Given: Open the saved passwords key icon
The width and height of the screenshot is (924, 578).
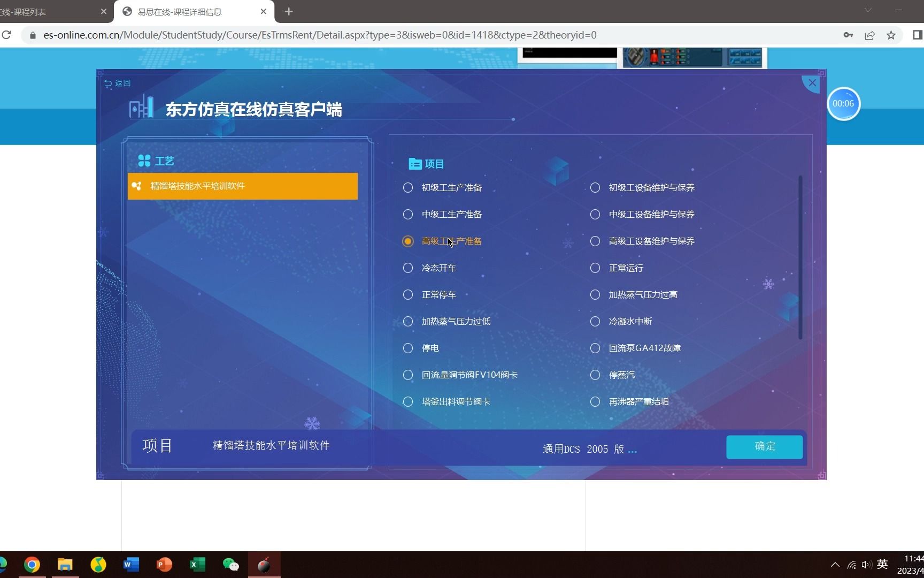Looking at the screenshot, I should (x=848, y=35).
